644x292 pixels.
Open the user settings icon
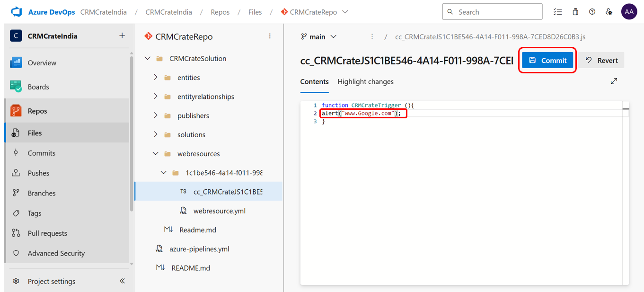(x=609, y=12)
